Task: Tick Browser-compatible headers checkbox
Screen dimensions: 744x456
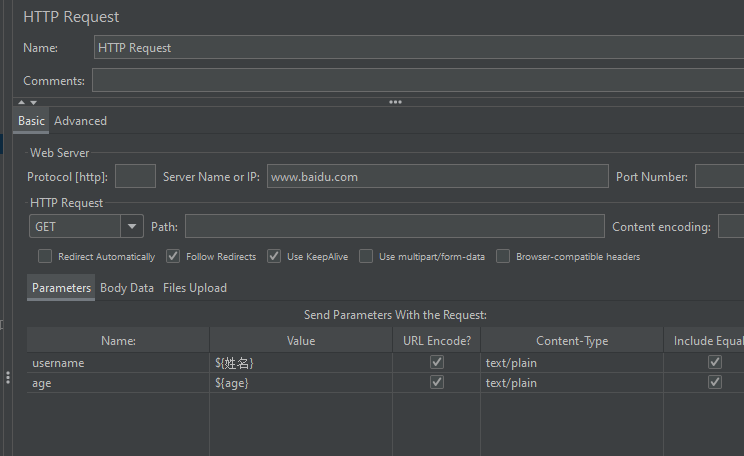Action: (x=503, y=256)
